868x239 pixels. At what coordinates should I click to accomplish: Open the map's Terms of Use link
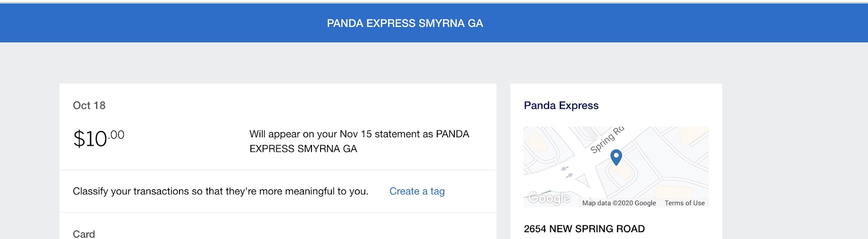click(x=684, y=203)
